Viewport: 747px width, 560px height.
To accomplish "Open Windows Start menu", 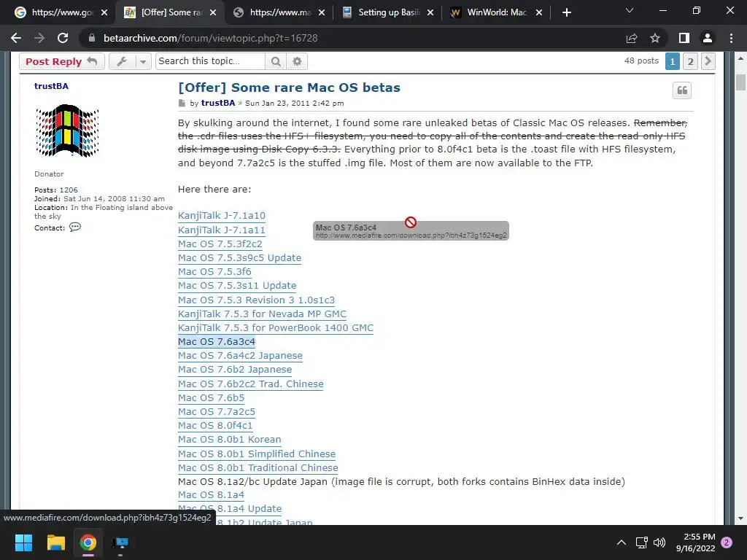I will tap(23, 542).
